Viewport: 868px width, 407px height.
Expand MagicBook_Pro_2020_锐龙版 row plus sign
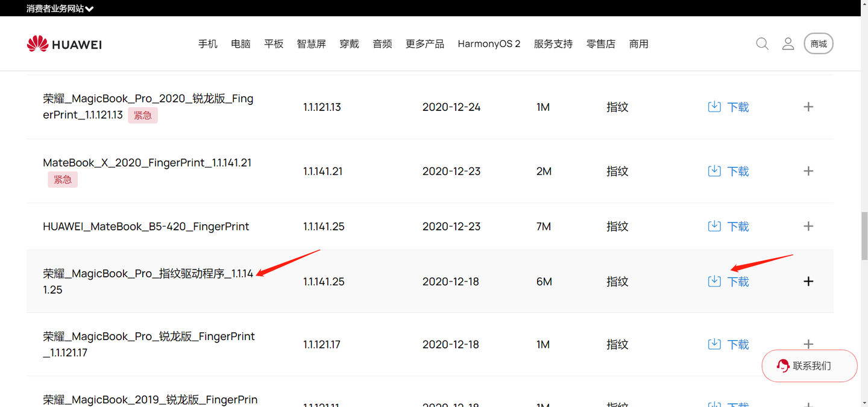point(808,107)
